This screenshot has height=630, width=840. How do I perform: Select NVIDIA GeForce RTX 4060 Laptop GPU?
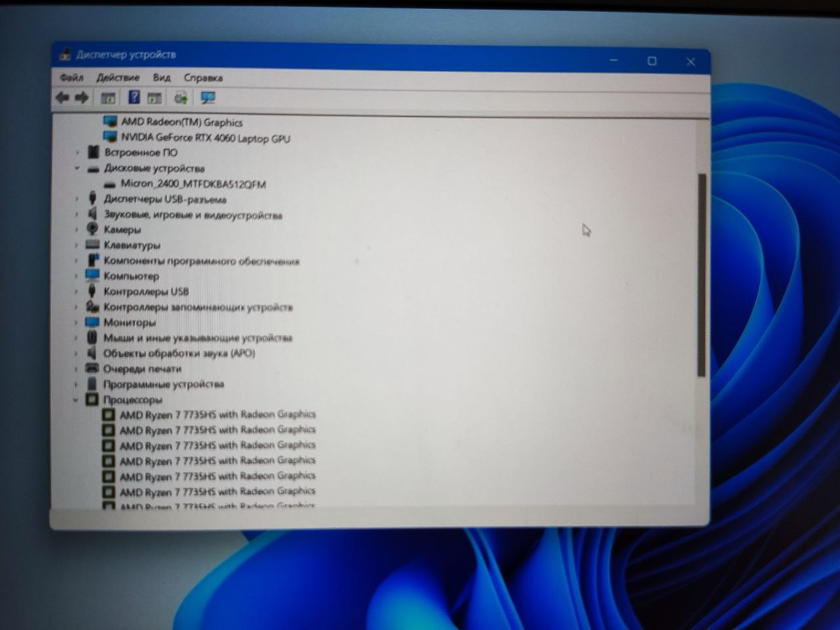tap(205, 139)
